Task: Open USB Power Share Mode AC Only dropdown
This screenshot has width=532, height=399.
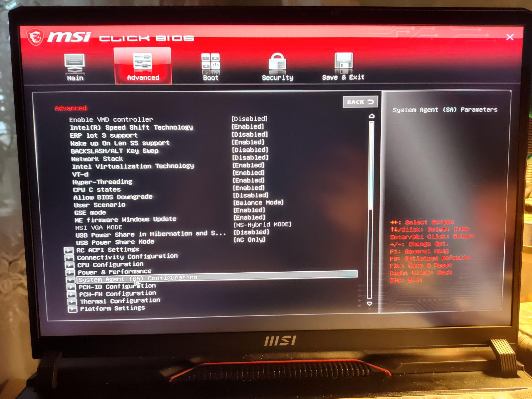Action: tap(250, 239)
